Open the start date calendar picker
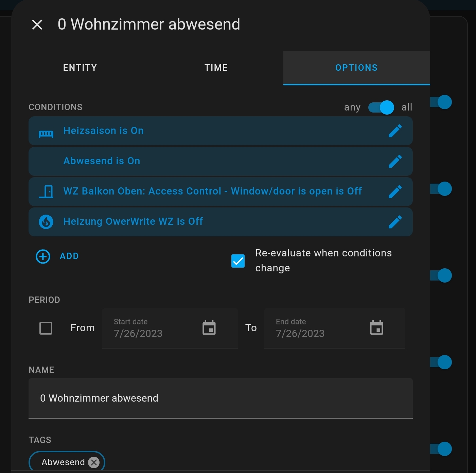 point(209,328)
